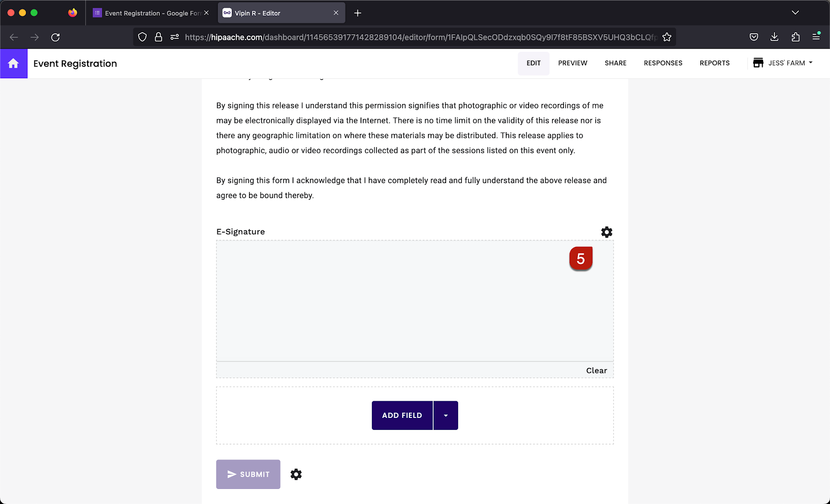Open the browser extensions menu
The width and height of the screenshot is (830, 504).
(x=795, y=37)
